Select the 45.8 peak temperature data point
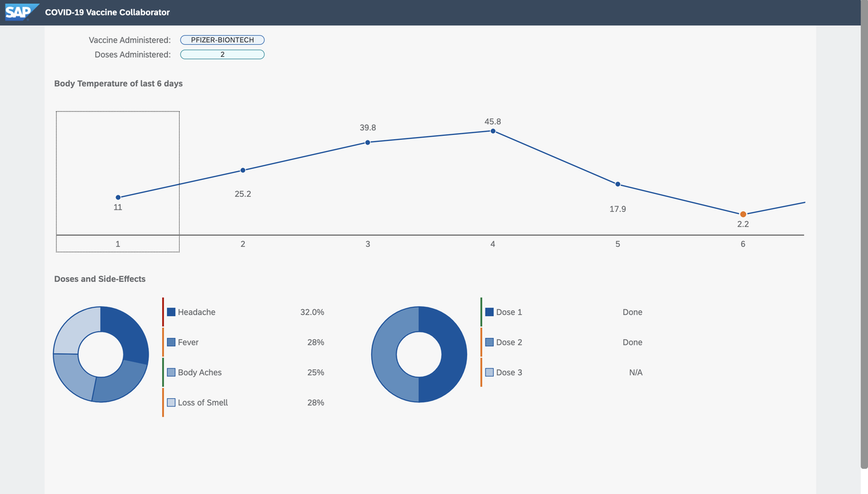868x494 pixels. (492, 130)
